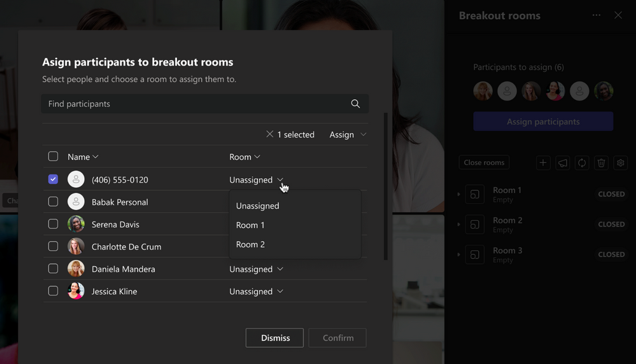This screenshot has width=636, height=364.
Task: Open the Assign dropdown
Action: [348, 134]
